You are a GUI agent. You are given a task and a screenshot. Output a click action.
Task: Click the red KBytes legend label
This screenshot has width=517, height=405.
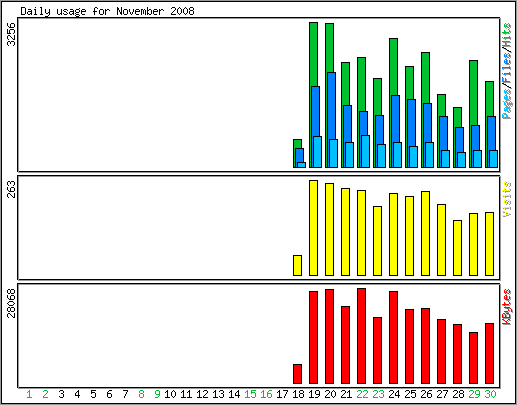[x=507, y=307]
